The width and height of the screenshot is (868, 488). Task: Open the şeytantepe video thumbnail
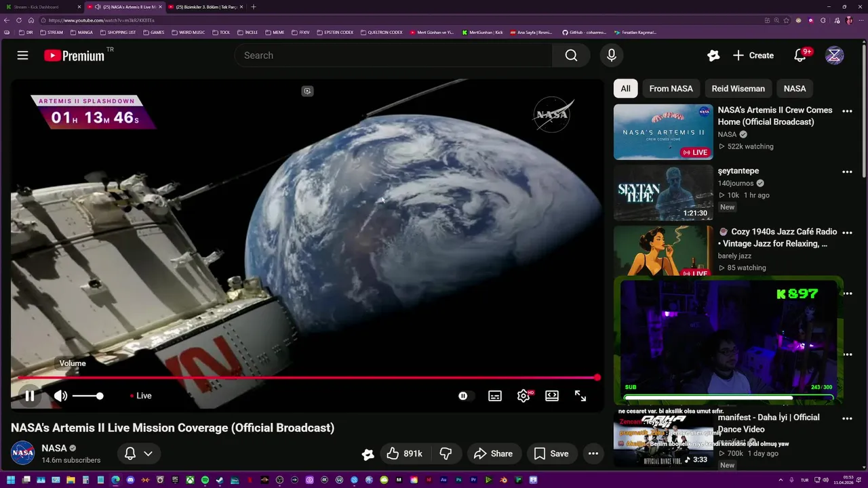pos(663,192)
